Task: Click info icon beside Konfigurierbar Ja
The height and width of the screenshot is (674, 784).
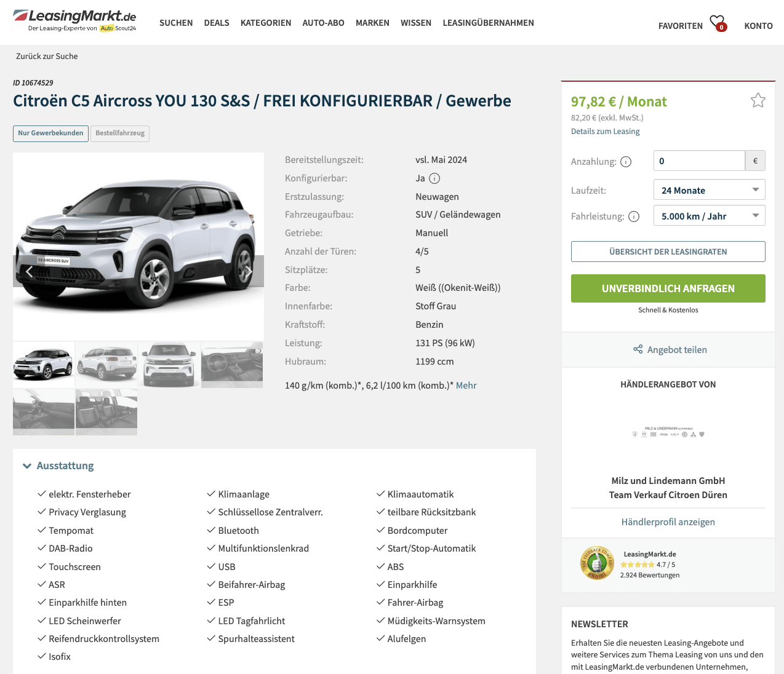Action: tap(434, 178)
